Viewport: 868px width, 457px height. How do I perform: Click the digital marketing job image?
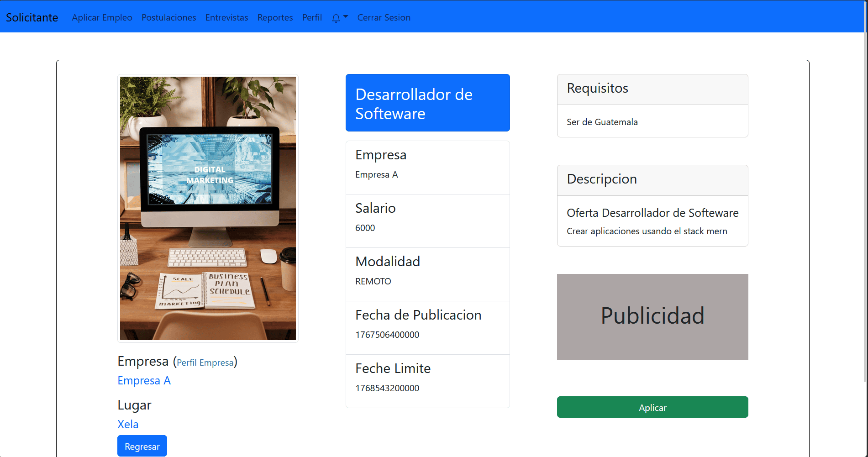pyautogui.click(x=208, y=207)
